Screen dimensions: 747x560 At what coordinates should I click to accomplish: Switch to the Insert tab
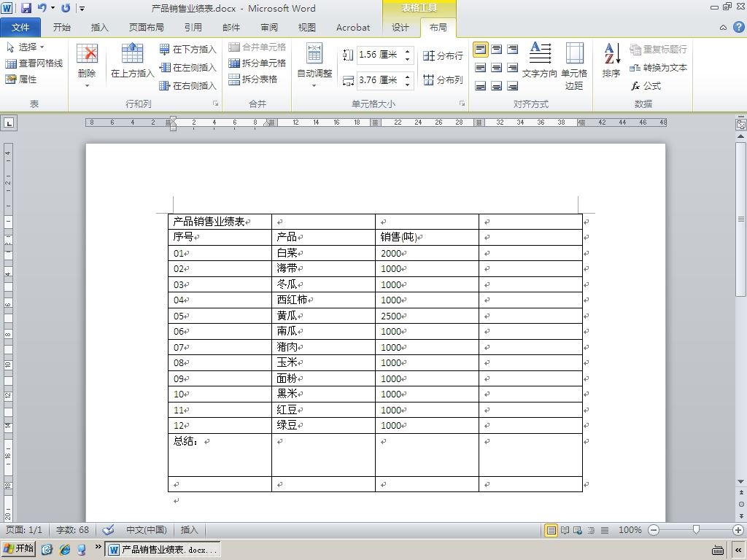click(99, 28)
